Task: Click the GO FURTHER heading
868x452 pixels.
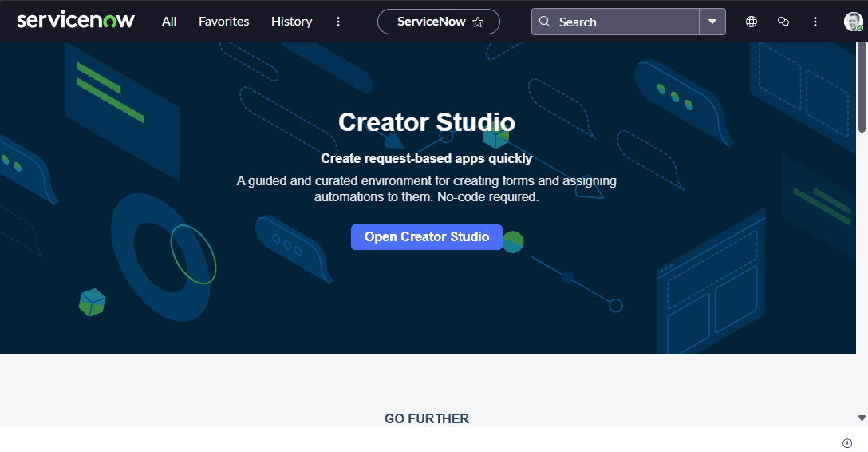Action: click(x=427, y=418)
